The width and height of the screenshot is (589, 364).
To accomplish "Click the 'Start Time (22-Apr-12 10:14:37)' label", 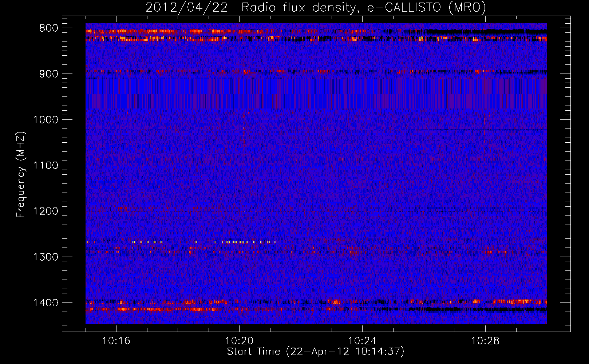I will pyautogui.click(x=316, y=352).
